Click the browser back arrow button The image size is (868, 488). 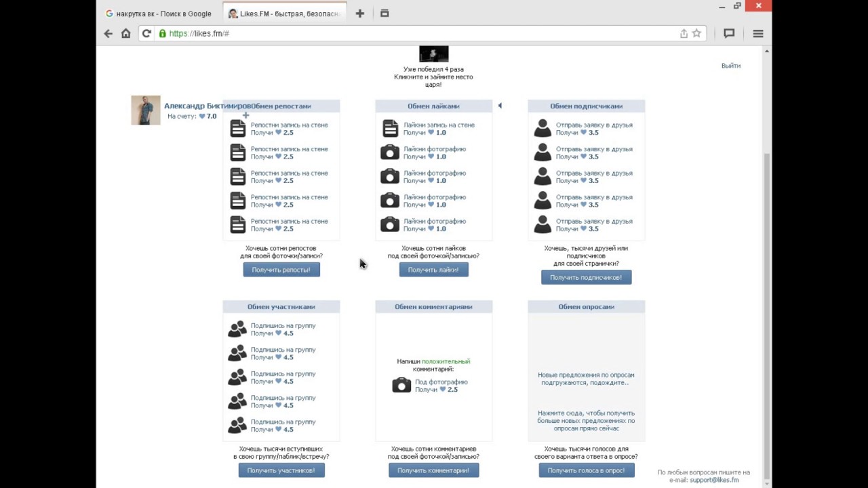coord(108,33)
